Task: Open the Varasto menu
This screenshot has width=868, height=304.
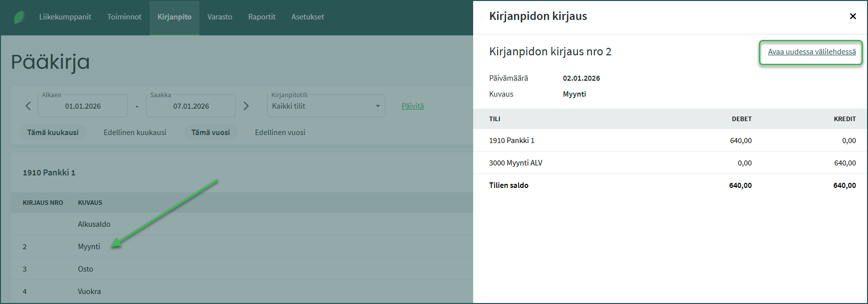Action: (220, 17)
